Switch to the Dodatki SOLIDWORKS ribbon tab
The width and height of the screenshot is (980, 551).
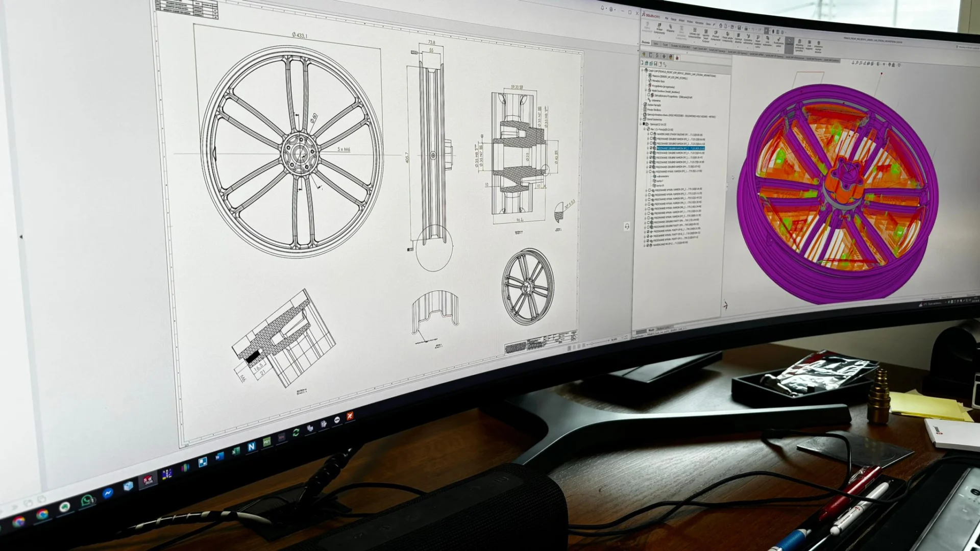pos(680,46)
